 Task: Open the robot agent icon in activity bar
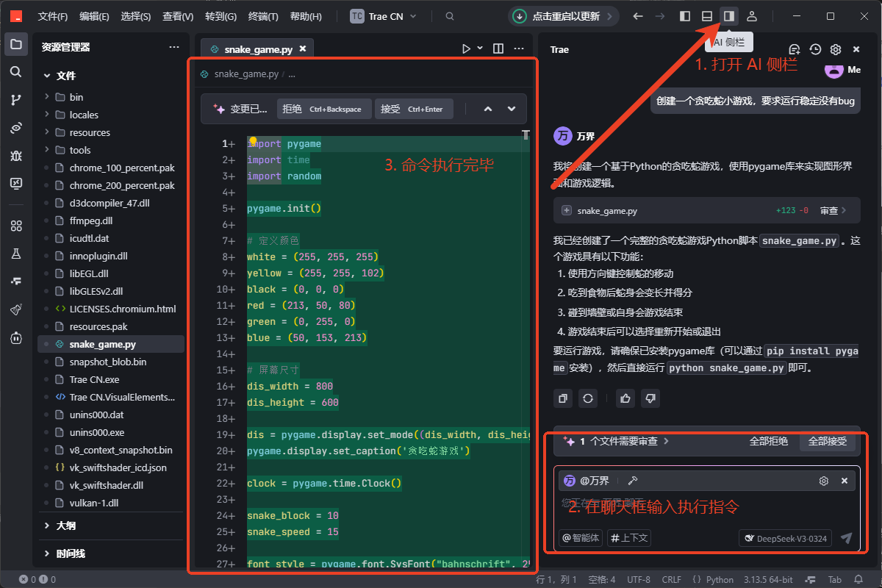tap(16, 338)
